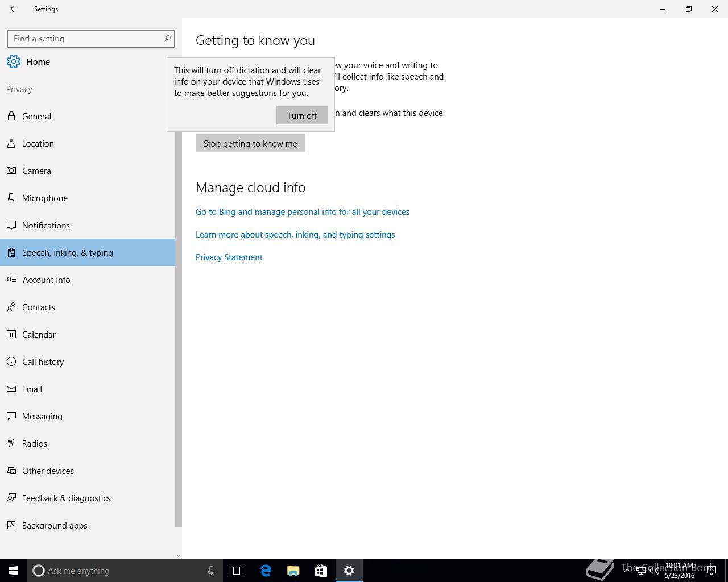This screenshot has width=728, height=582.
Task: Click the Home gear icon
Action: 14,61
